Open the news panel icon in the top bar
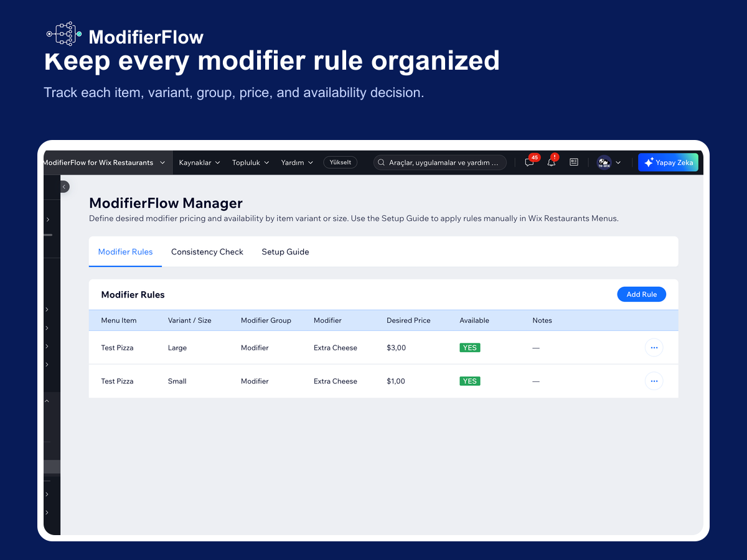 [574, 162]
